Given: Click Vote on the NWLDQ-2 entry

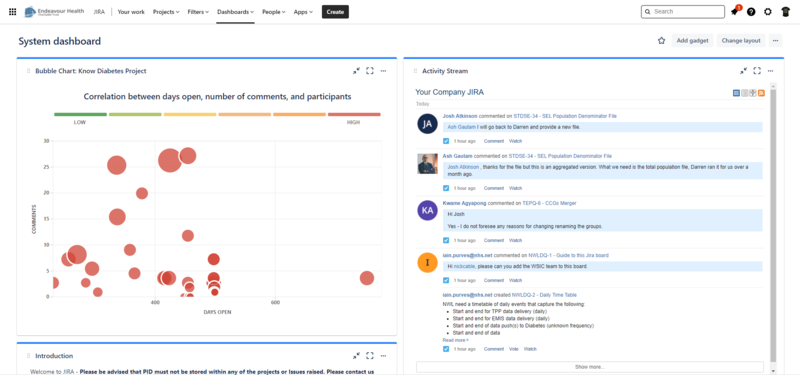Looking at the screenshot, I should (x=514, y=349).
